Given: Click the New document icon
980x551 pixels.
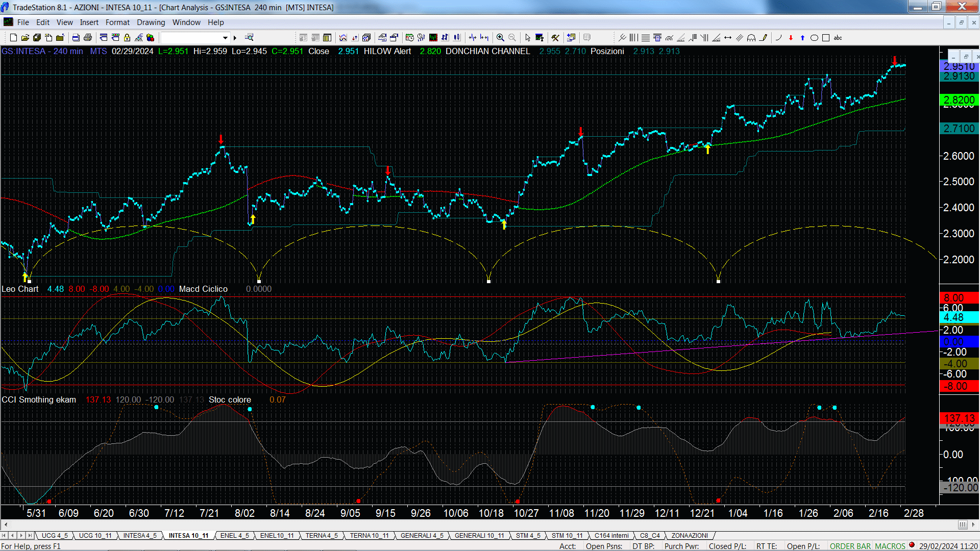Looking at the screenshot, I should (13, 38).
